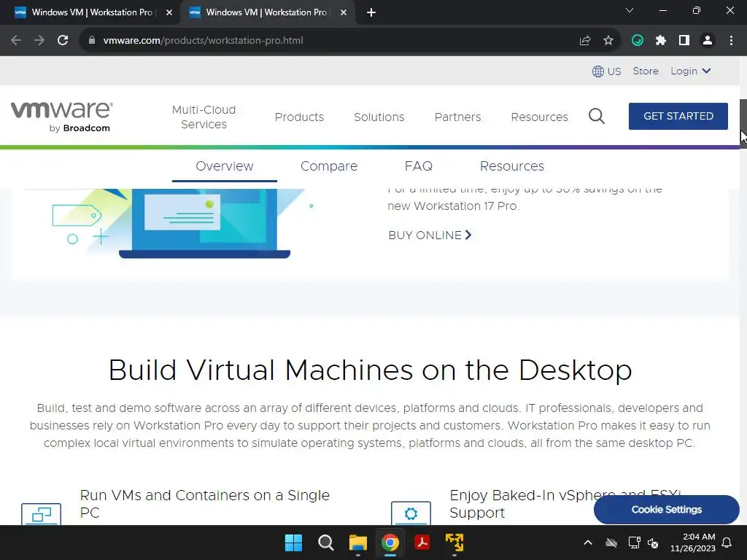The image size is (747, 560).
Task: Click the GET STARTED button
Action: 678,116
